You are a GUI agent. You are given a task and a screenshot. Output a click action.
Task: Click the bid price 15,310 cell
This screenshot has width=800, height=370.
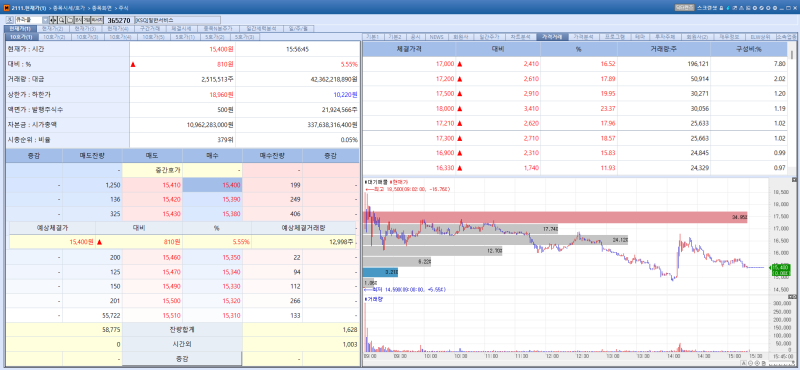[212, 315]
